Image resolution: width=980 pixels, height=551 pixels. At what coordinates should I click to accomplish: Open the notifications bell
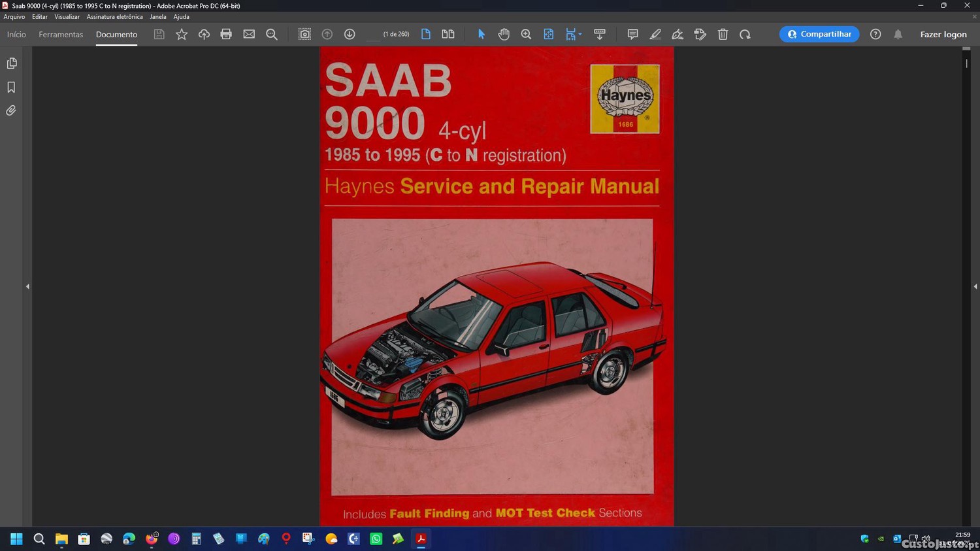(x=898, y=34)
